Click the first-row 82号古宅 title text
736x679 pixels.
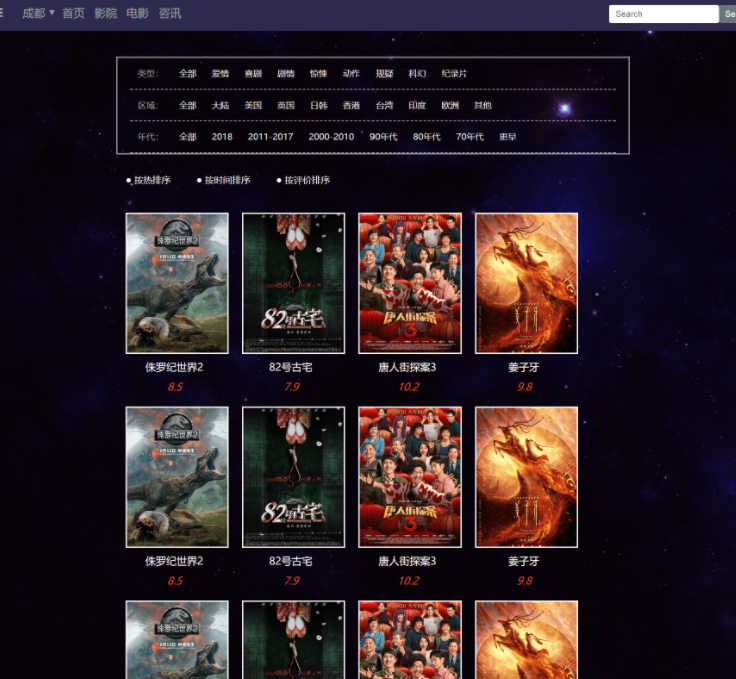coord(291,367)
